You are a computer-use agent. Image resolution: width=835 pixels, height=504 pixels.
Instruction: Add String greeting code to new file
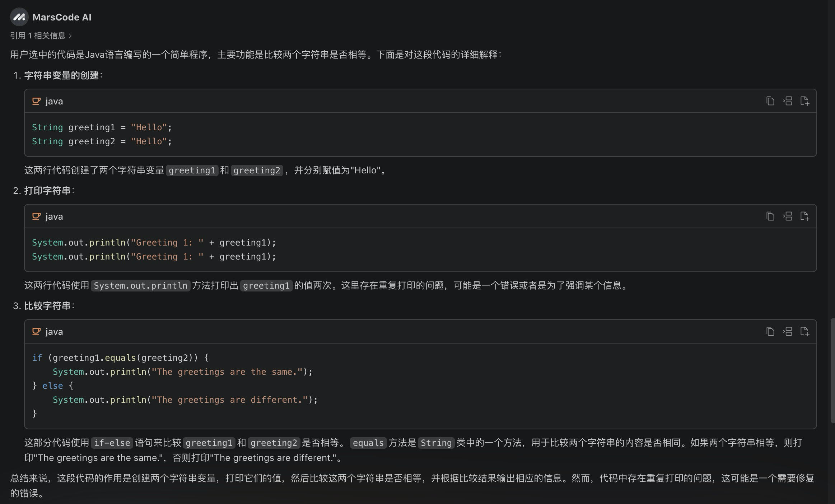(804, 101)
